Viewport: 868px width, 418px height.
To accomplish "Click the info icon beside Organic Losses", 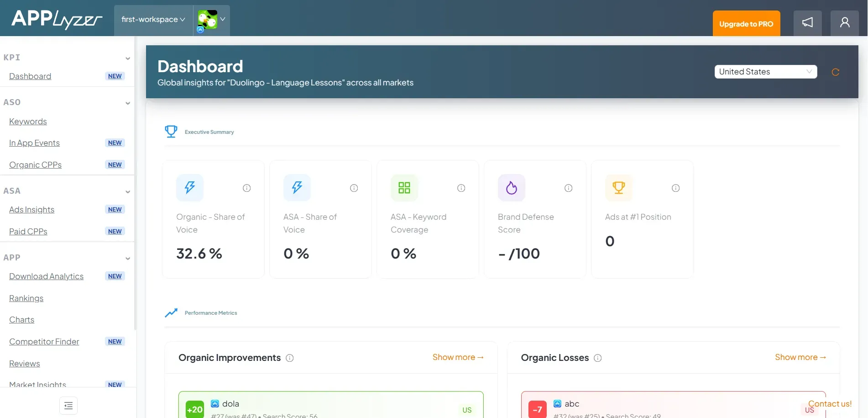I will (x=598, y=358).
